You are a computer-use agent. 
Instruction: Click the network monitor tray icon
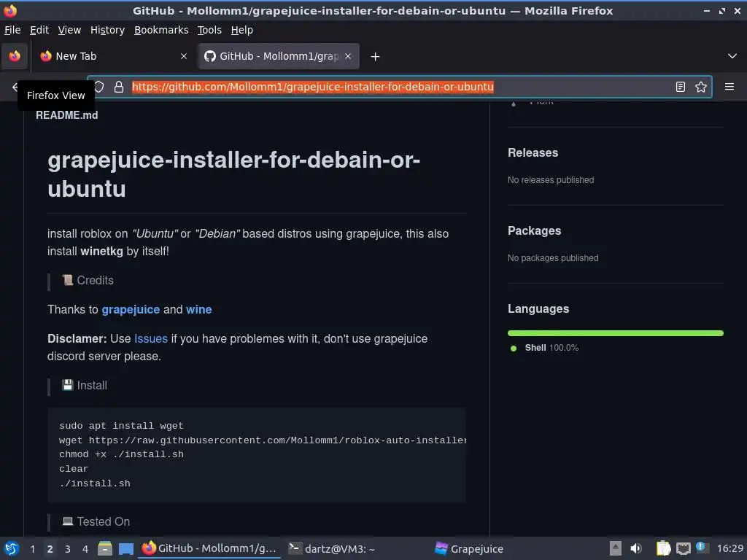(683, 549)
